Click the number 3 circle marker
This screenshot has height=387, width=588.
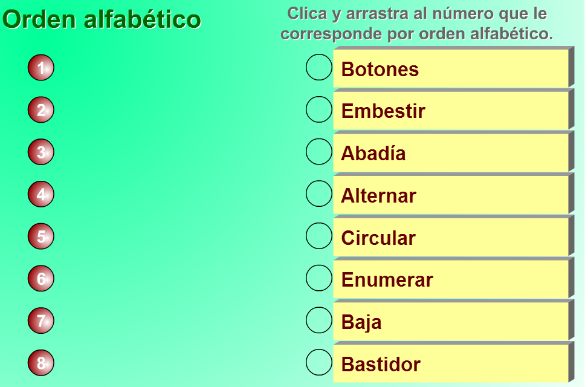click(40, 152)
